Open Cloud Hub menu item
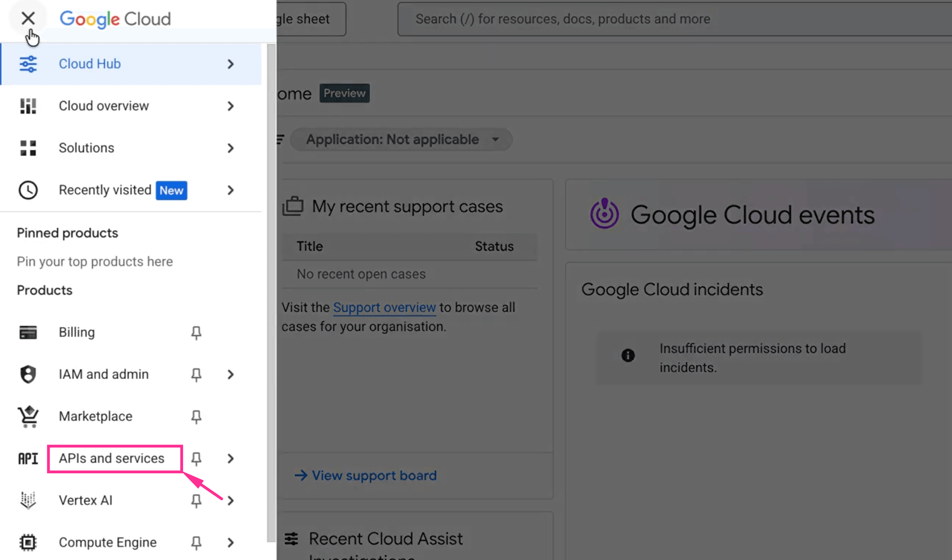This screenshot has width=952, height=560. (131, 64)
